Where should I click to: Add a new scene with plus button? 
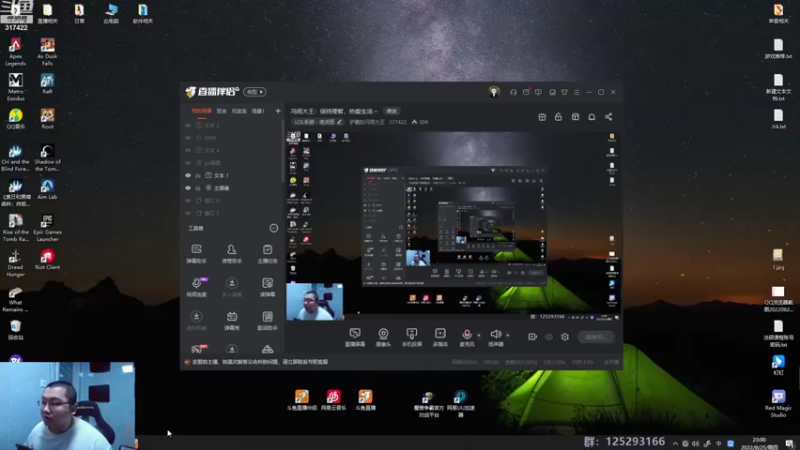point(278,111)
